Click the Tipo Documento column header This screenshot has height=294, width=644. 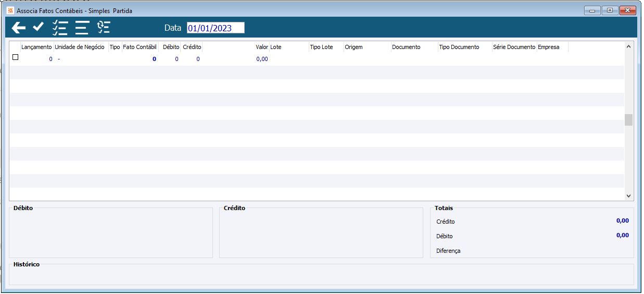click(465, 47)
